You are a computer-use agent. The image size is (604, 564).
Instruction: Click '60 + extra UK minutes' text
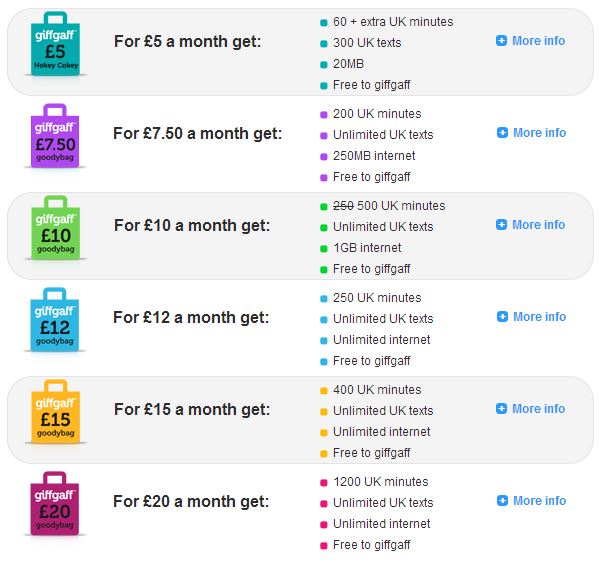tap(393, 22)
